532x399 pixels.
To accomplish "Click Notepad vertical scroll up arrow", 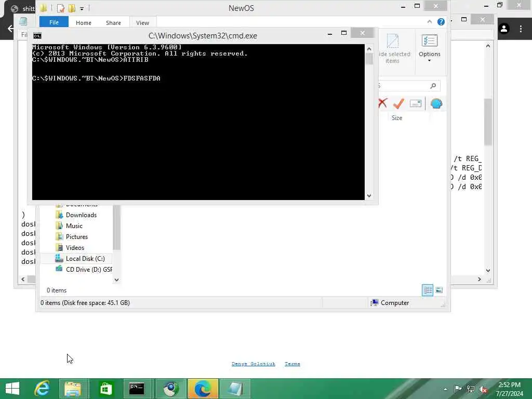I will (x=488, y=46).
